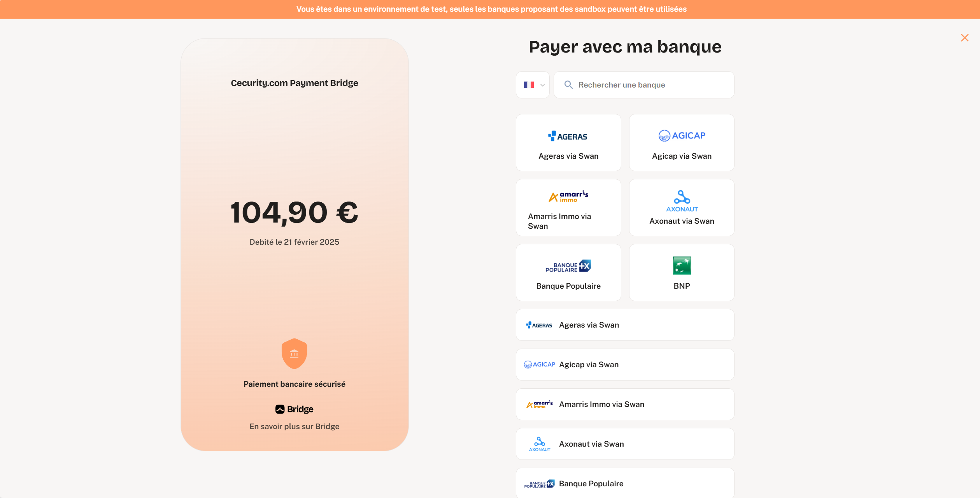The width and height of the screenshot is (980, 498).
Task: Choose the Axonaut via Swan card
Action: [682, 207]
